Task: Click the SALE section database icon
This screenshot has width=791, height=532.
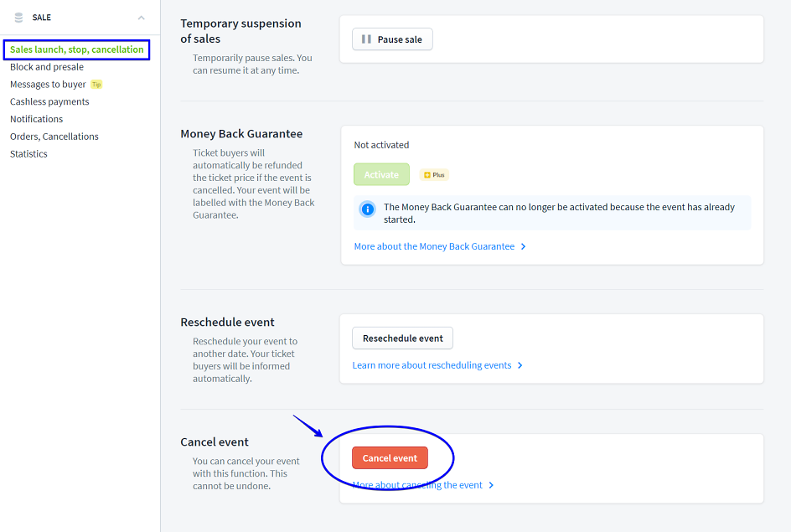Action: point(18,18)
